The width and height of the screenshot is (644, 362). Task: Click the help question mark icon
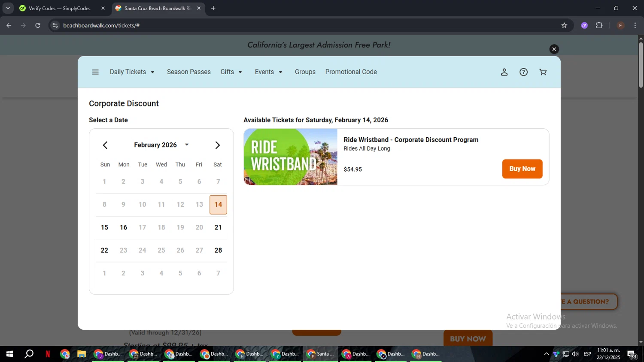524,72
